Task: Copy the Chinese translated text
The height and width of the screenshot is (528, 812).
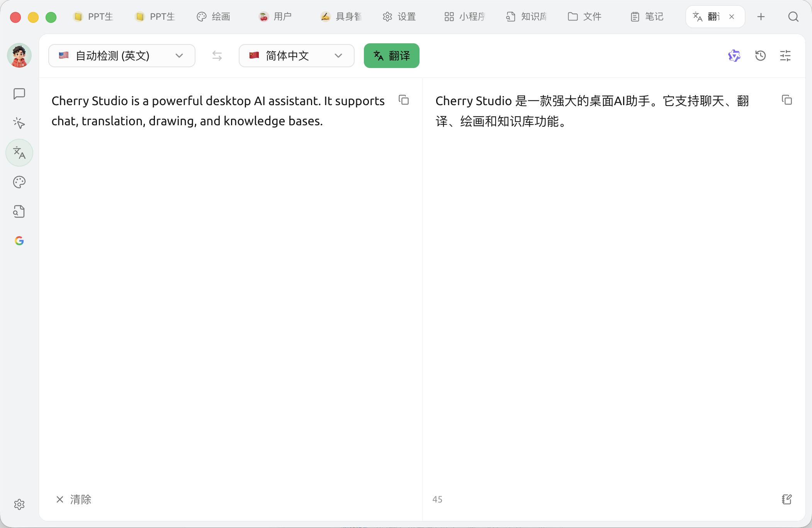Action: pos(787,100)
